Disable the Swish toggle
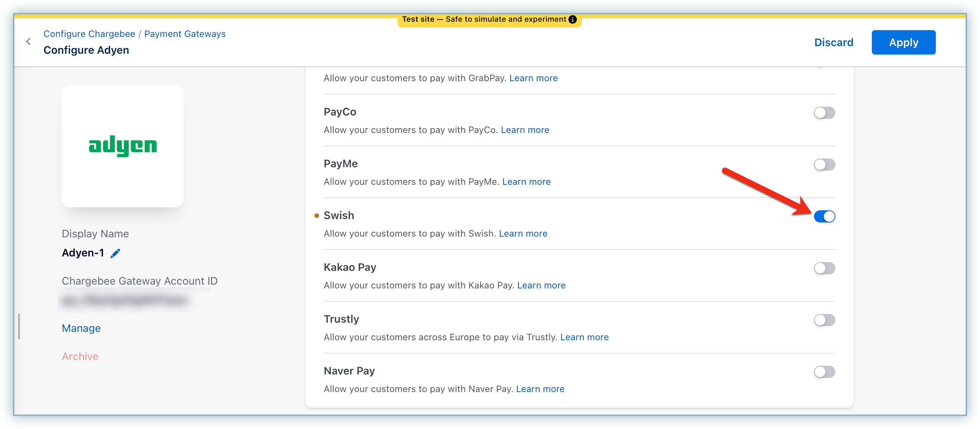Screen dimensions: 980x429 tap(824, 216)
